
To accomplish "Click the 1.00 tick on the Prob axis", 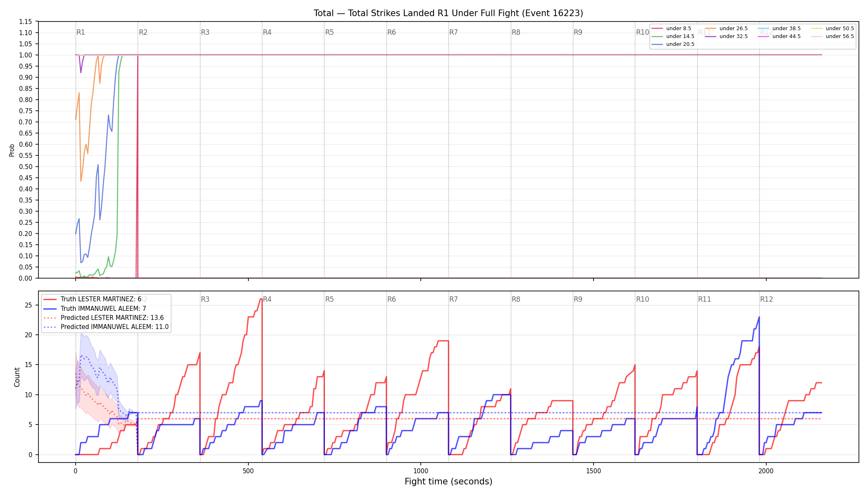I will [x=26, y=55].
